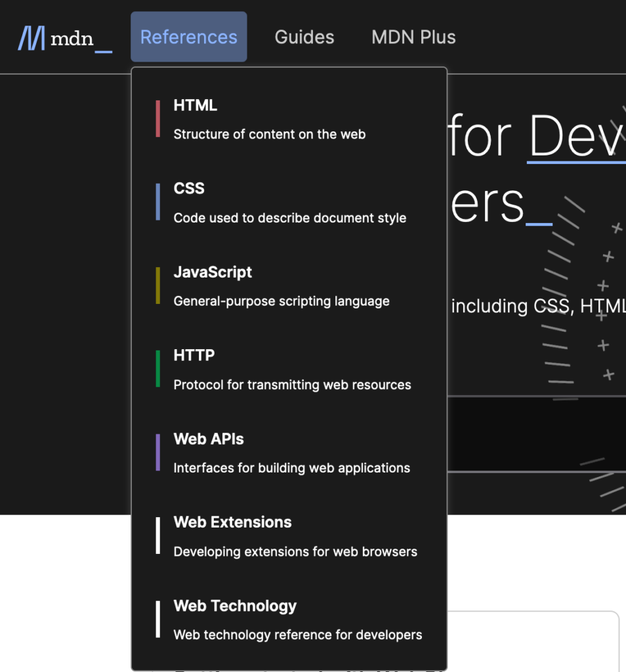626x672 pixels.
Task: Collapse the References dropdown menu
Action: [x=188, y=37]
